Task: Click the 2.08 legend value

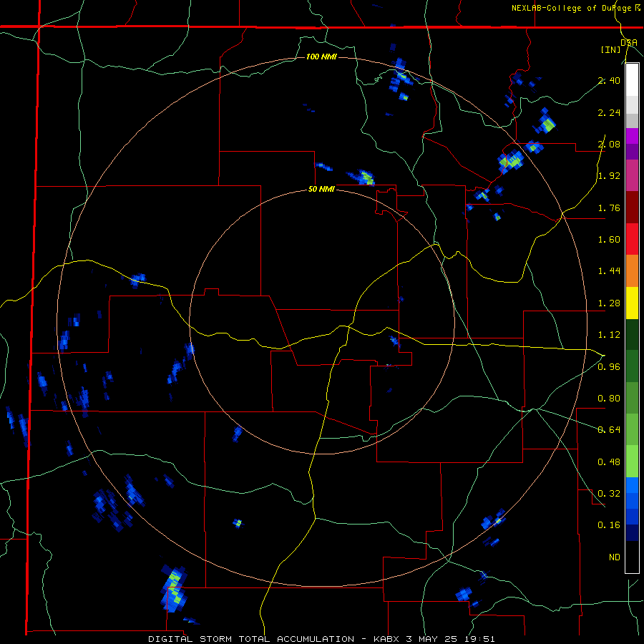Action: [609, 144]
